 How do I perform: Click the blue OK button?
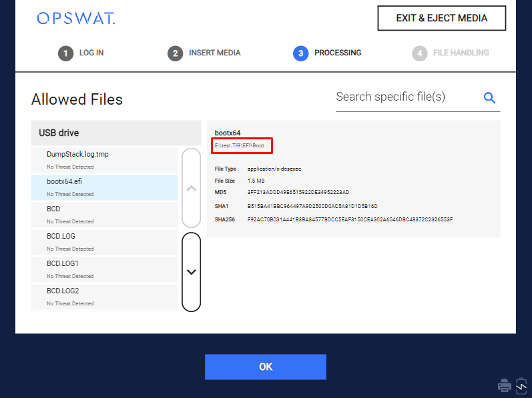pos(266,367)
